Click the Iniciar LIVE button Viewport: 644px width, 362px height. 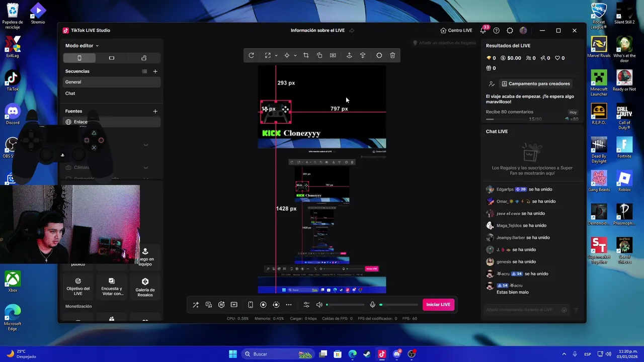(x=438, y=305)
